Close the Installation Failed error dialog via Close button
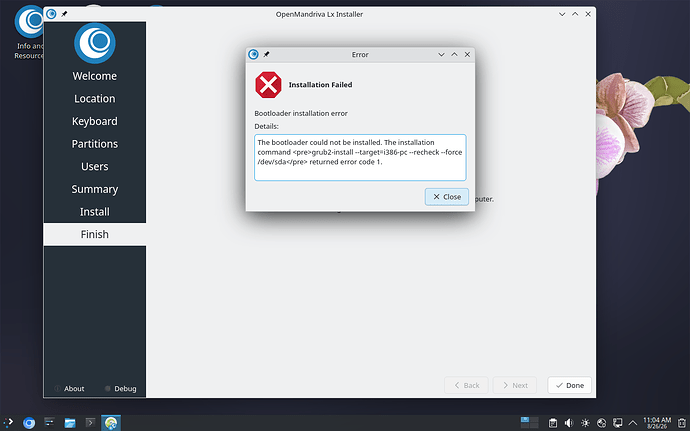The image size is (690, 431). click(447, 197)
